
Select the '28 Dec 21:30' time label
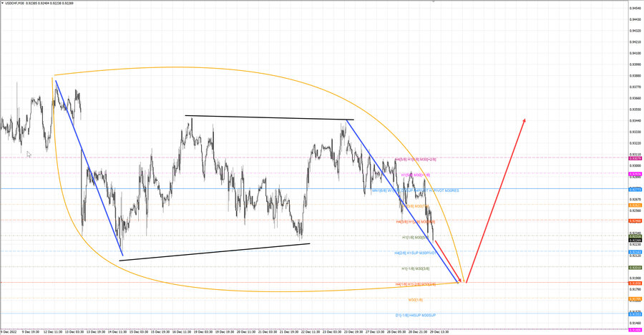pos(417,331)
